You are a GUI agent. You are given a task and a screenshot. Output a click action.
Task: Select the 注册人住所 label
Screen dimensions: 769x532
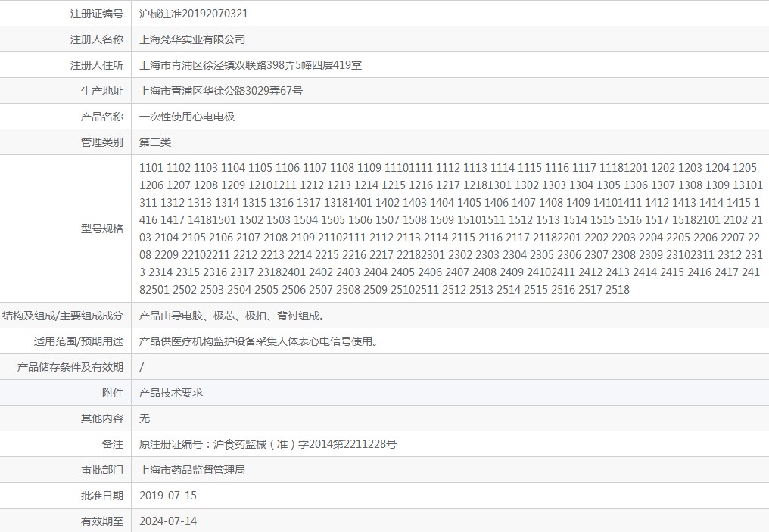click(x=97, y=65)
